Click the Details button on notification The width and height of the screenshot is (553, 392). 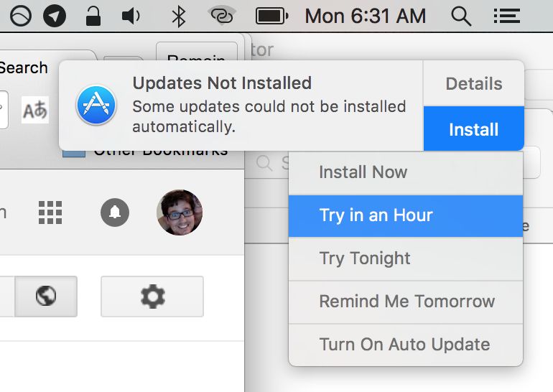tap(473, 84)
